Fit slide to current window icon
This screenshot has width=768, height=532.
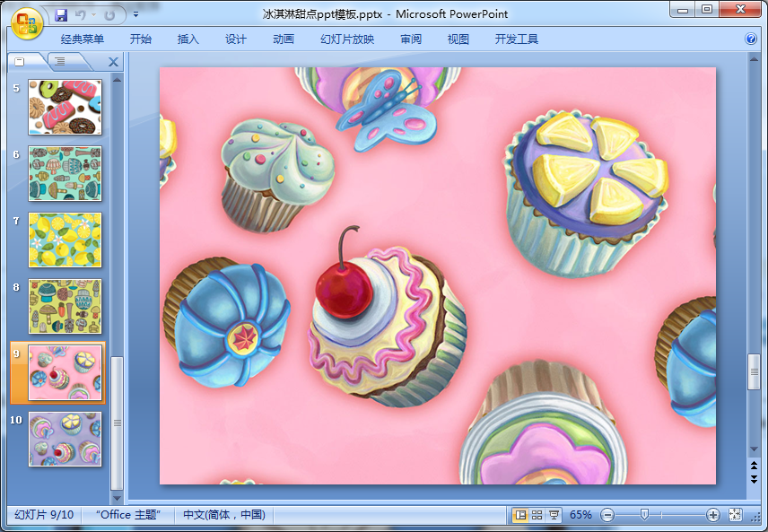(x=736, y=515)
